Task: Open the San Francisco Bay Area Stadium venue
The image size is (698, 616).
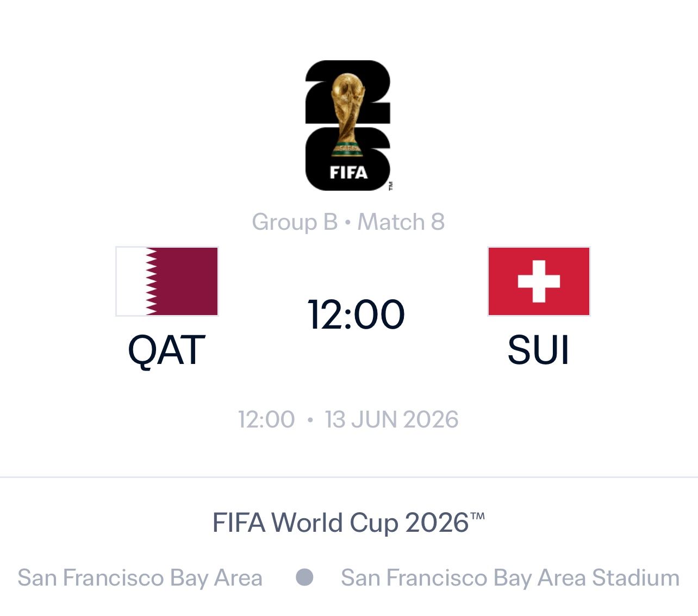Action: (x=510, y=578)
